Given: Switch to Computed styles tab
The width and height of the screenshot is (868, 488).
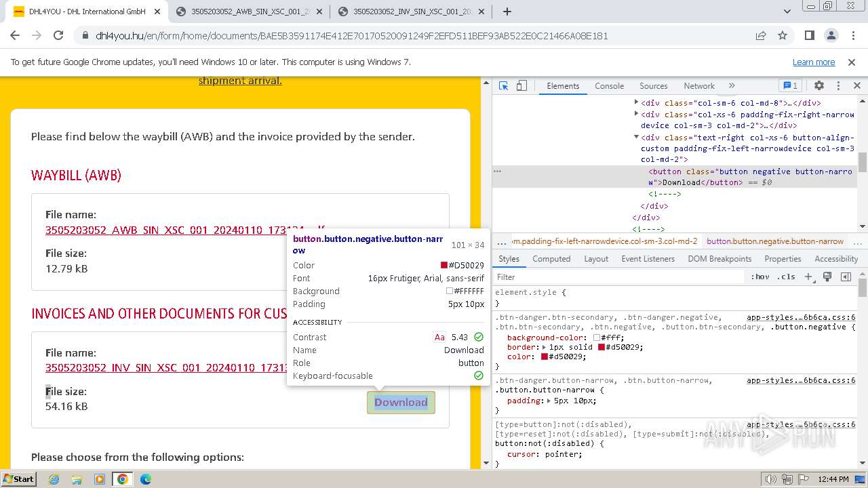Looking at the screenshot, I should pyautogui.click(x=551, y=259).
